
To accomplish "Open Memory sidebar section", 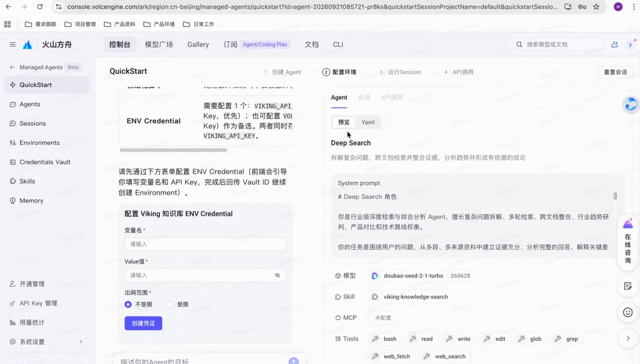I will [47, 200].
